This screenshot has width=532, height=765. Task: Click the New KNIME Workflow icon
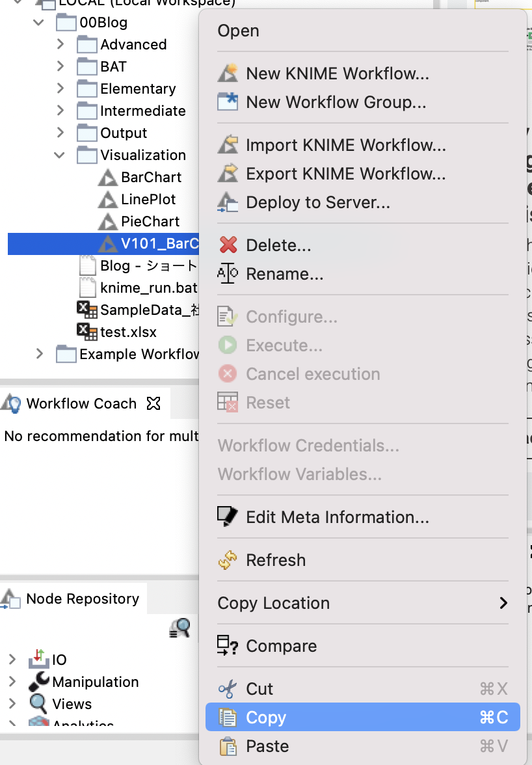point(227,73)
